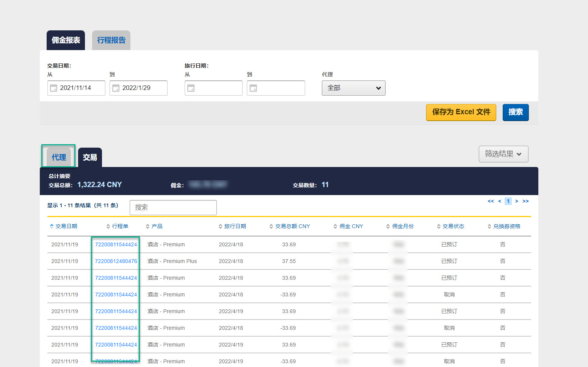Switch to the 行程报告 tab
This screenshot has width=588, height=367.
(111, 40)
